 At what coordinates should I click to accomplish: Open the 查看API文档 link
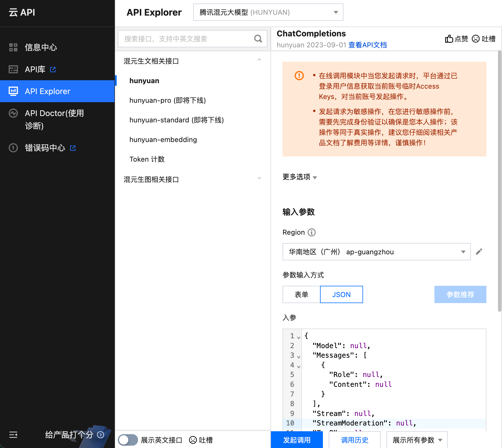tap(367, 45)
